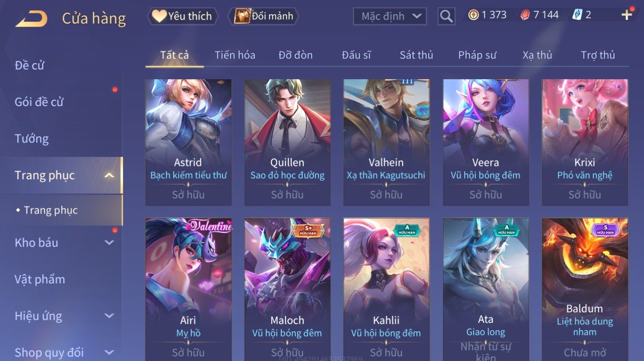644x361 pixels.
Task: Collapse the Trang phục sidebar section
Action: pyautogui.click(x=109, y=175)
